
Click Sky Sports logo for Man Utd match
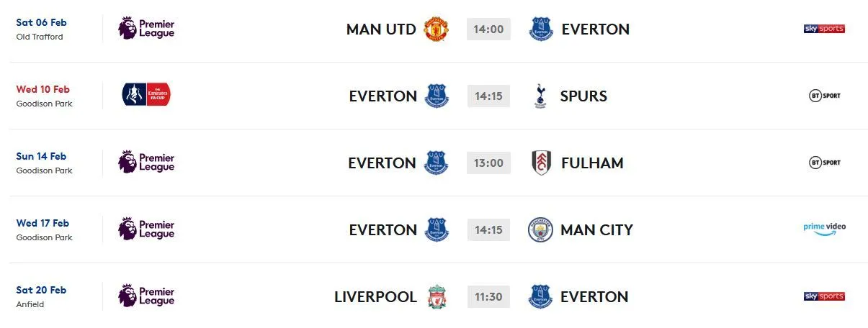(824, 29)
